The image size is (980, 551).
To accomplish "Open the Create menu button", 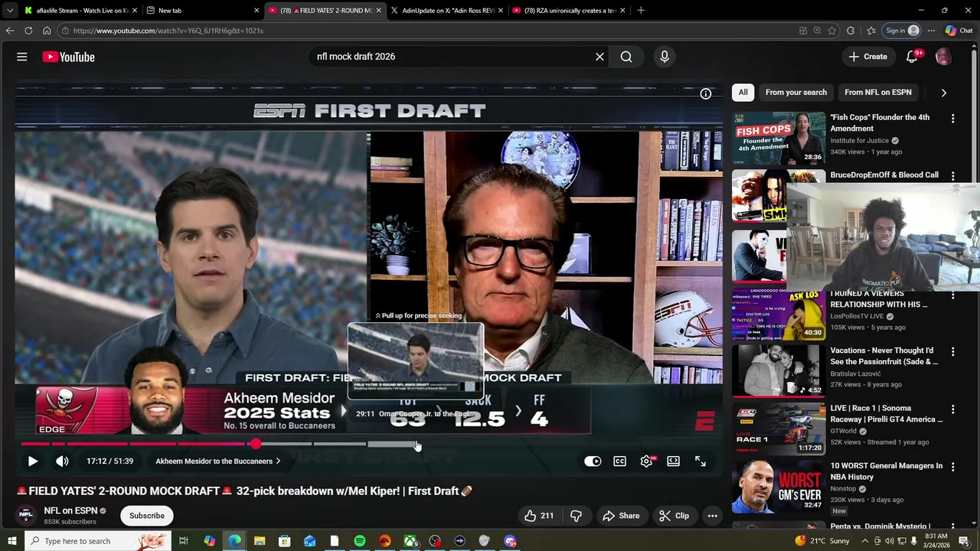I will point(868,57).
